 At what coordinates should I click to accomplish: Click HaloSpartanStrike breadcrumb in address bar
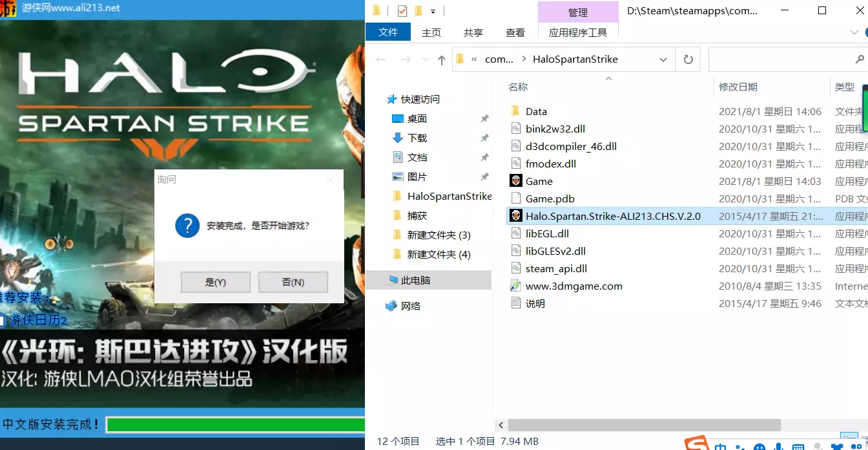[575, 59]
